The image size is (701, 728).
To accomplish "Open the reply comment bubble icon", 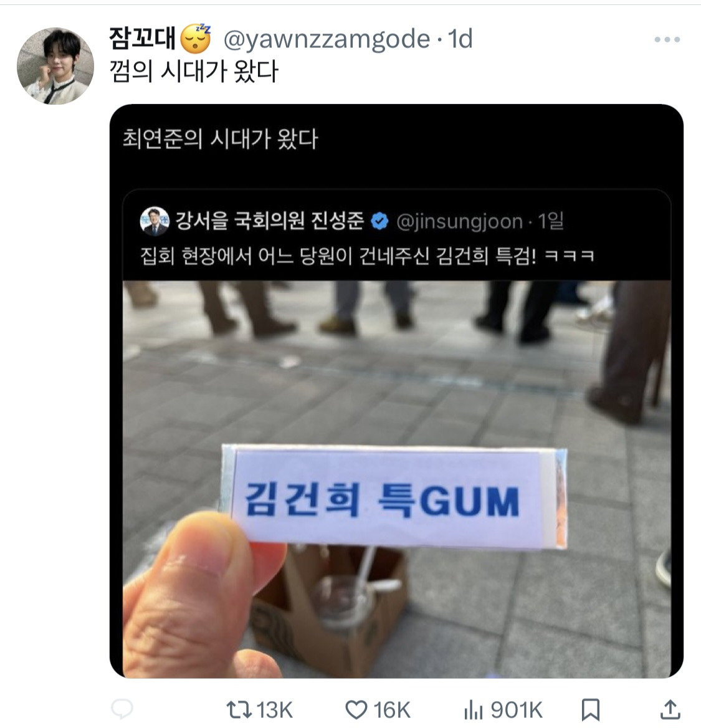I will (122, 709).
